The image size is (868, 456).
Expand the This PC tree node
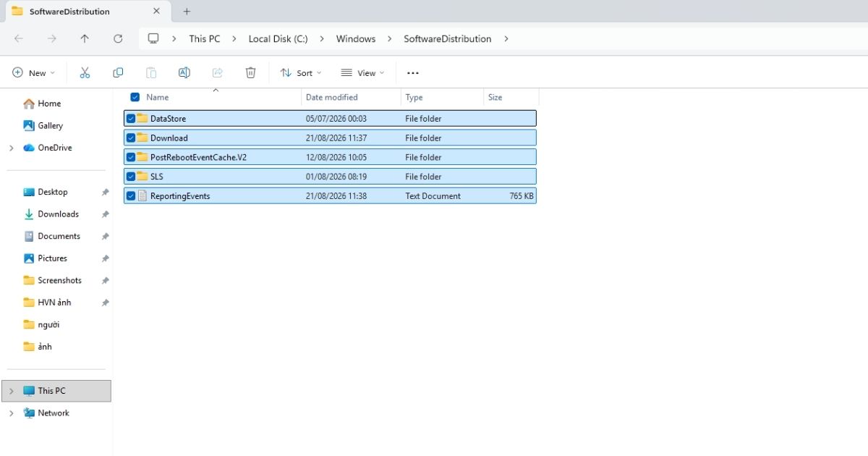coord(11,391)
